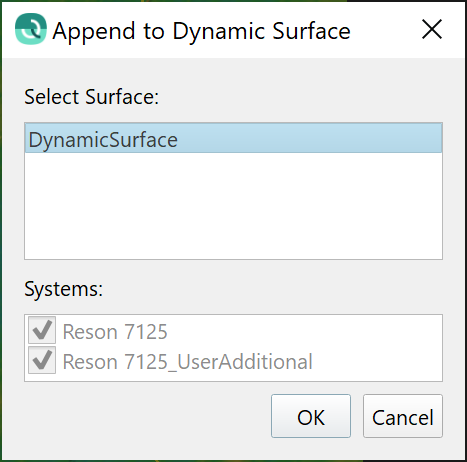Select the DynamicSurface list entry
The width and height of the screenshot is (467, 462).
(x=233, y=139)
